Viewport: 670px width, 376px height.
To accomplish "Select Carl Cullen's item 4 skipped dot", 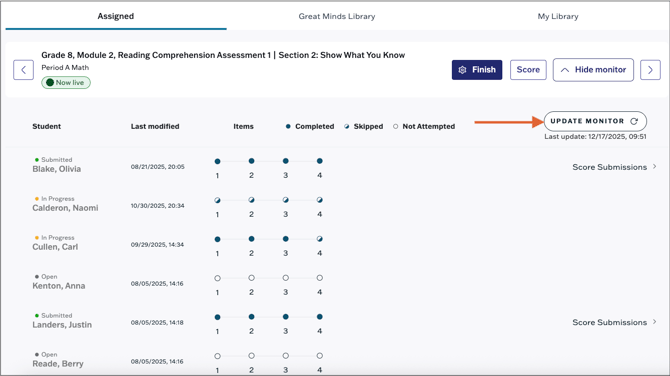I will click(320, 239).
